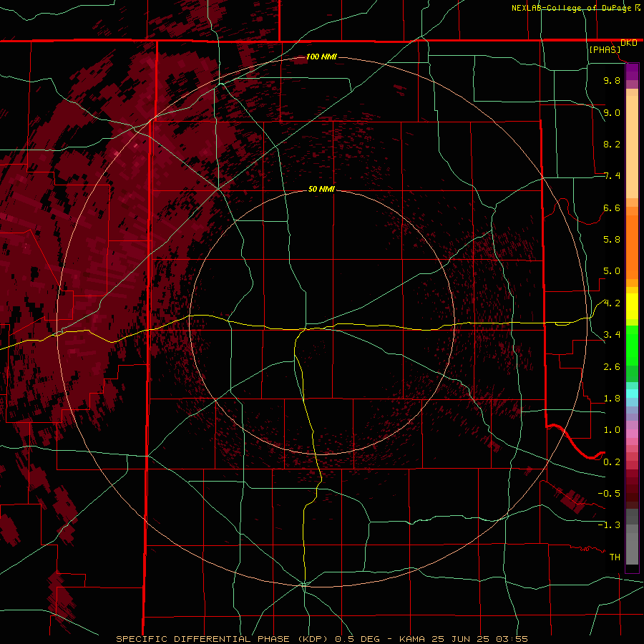Click the dark orange color bar segment

pos(632,246)
